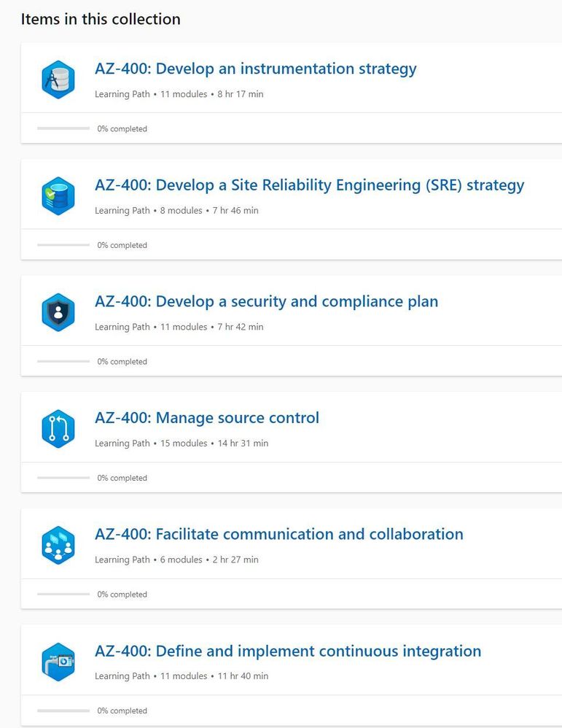Click the source control pull-request icon

58,428
